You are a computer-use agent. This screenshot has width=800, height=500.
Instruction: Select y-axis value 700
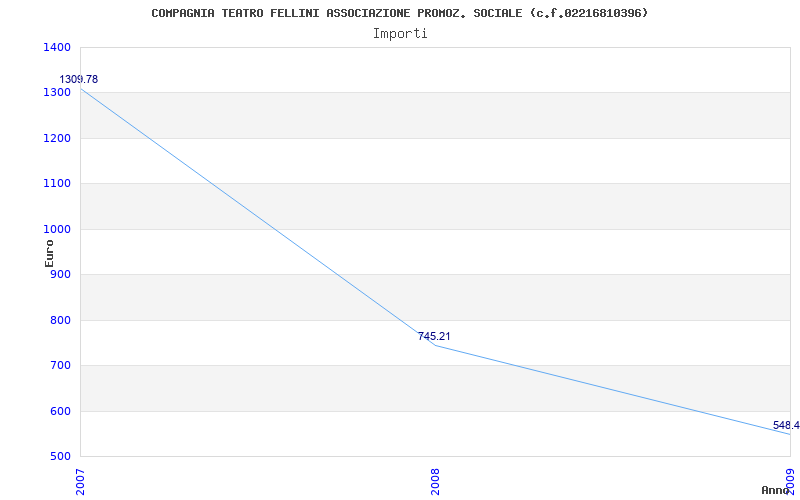(x=61, y=366)
